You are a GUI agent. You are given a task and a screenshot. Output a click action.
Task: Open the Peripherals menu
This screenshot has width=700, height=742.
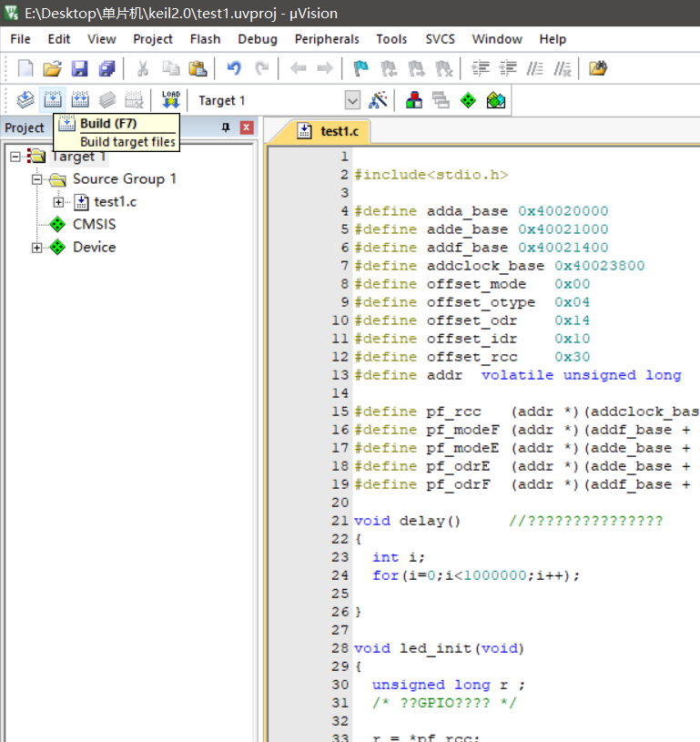327,39
